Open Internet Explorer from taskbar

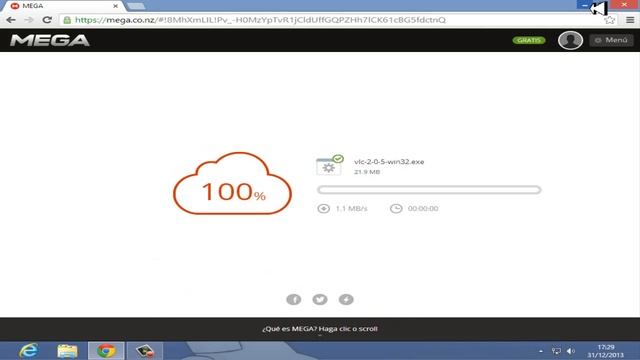point(29,351)
